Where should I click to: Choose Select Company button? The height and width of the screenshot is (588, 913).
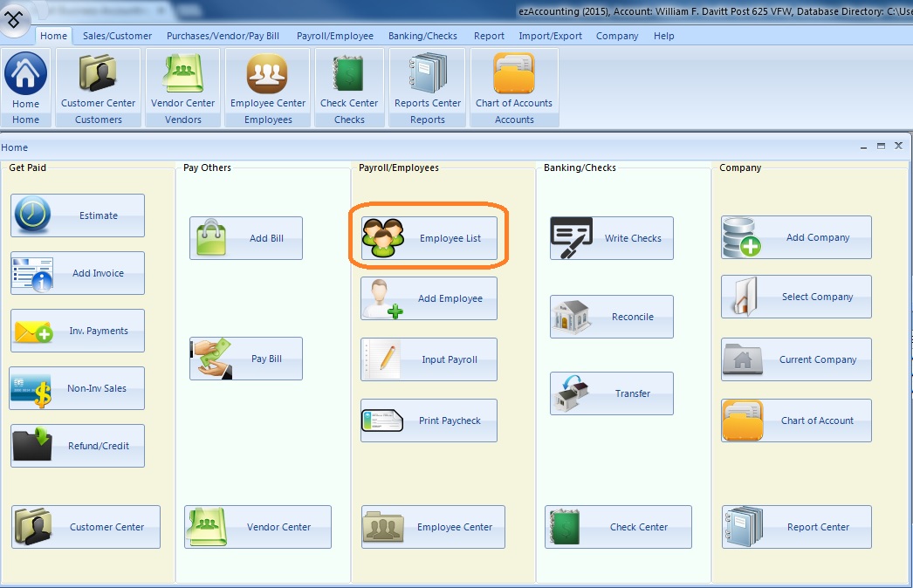796,297
